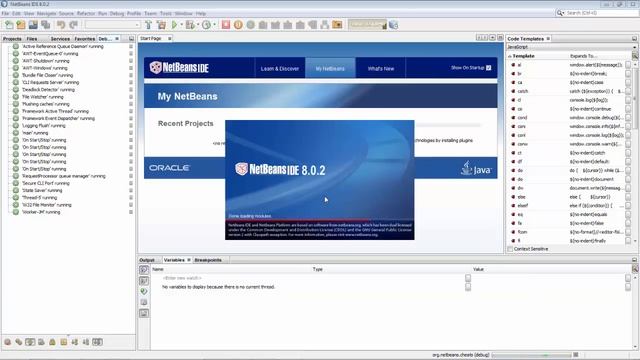Click the first round icon in the Debugging bottom toolbar

8,342
